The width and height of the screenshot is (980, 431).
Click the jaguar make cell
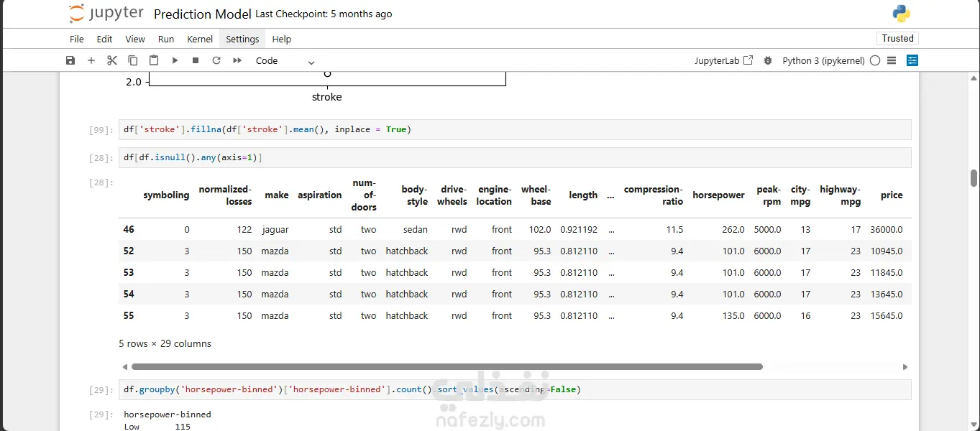pos(275,230)
